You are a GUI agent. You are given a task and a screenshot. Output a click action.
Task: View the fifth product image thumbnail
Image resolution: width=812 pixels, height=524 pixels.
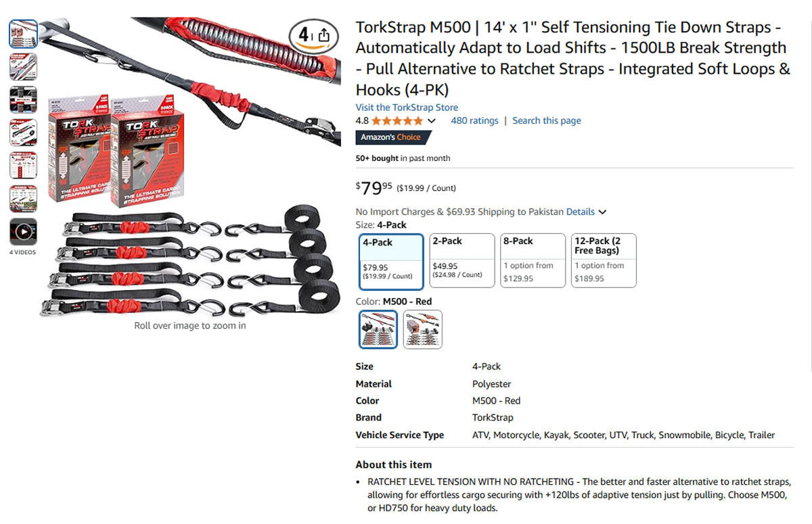pyautogui.click(x=23, y=166)
